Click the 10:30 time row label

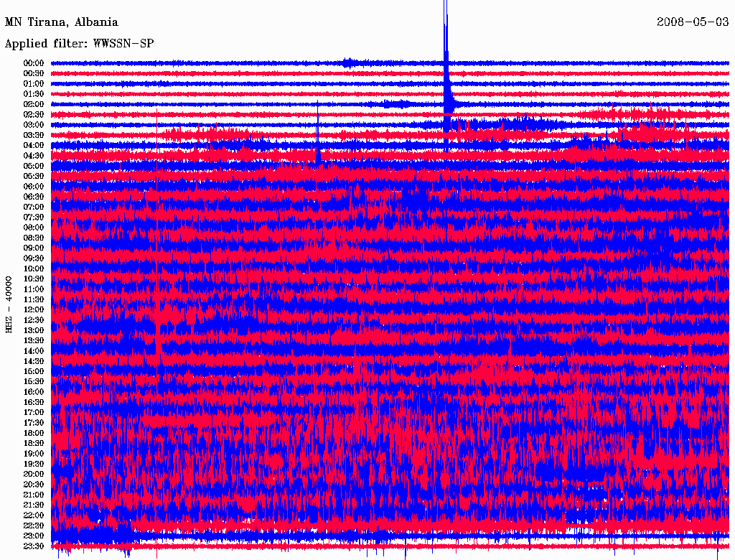(x=34, y=279)
